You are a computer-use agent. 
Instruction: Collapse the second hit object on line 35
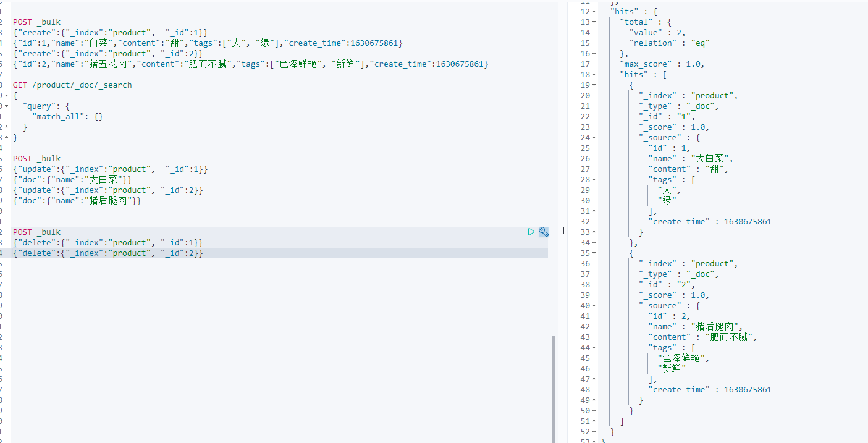[x=594, y=253]
